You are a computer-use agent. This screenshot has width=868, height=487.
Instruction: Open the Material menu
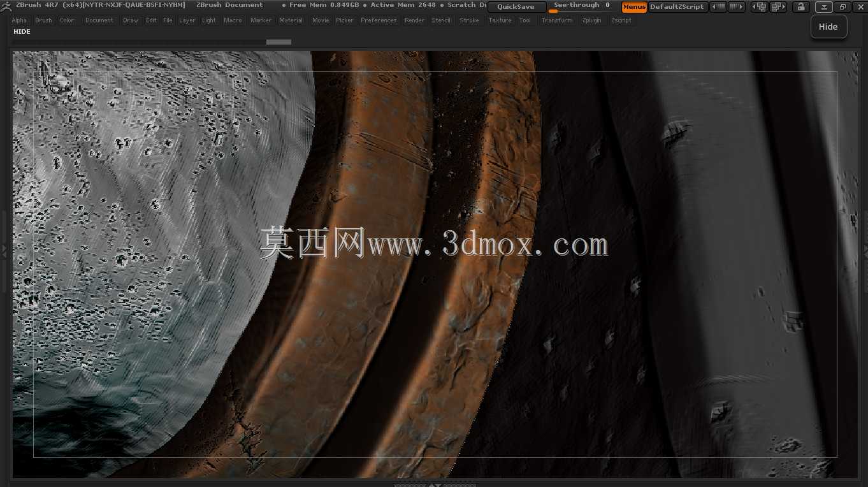[291, 20]
